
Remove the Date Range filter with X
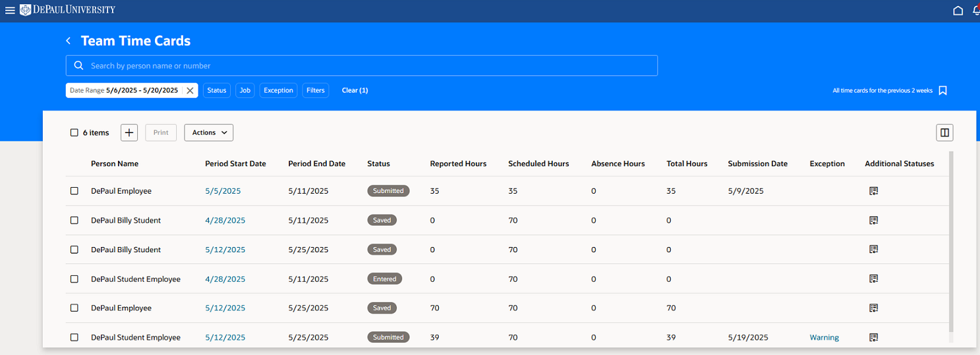coord(190,90)
